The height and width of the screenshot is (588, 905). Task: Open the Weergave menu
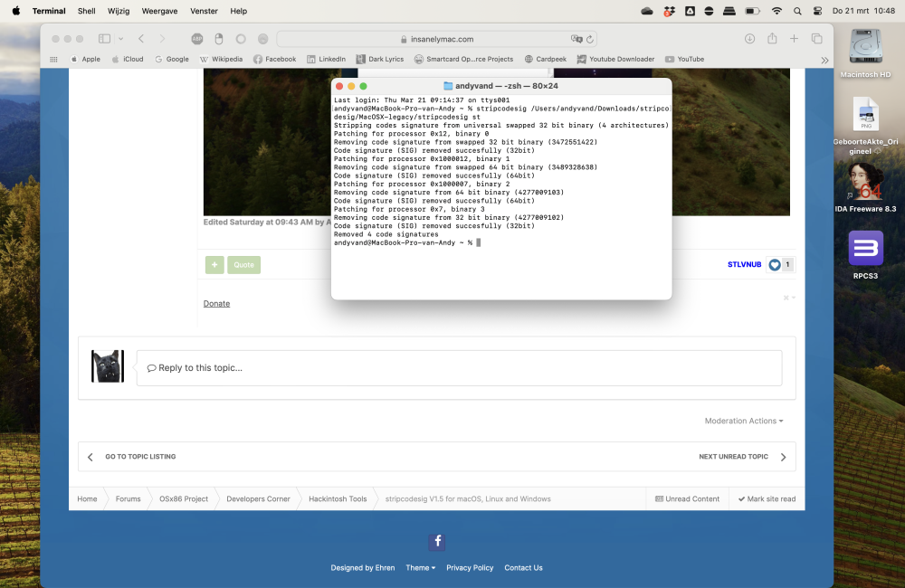tap(159, 11)
